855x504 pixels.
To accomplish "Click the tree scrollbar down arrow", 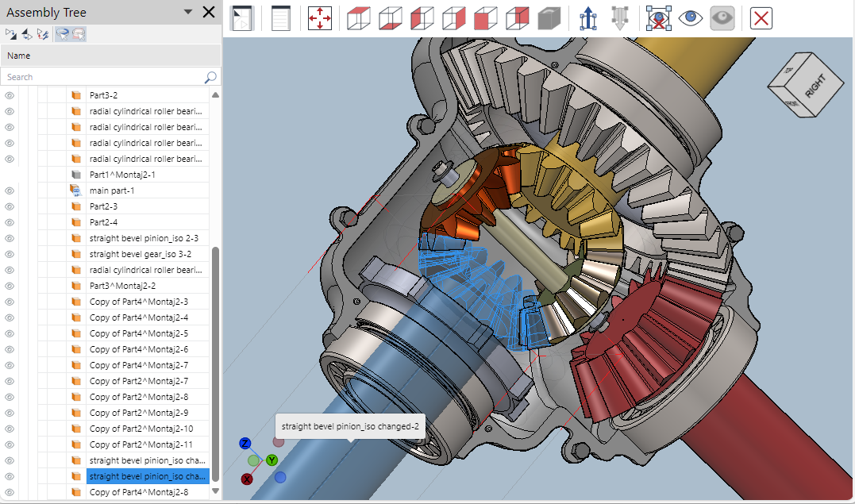I will click(215, 491).
